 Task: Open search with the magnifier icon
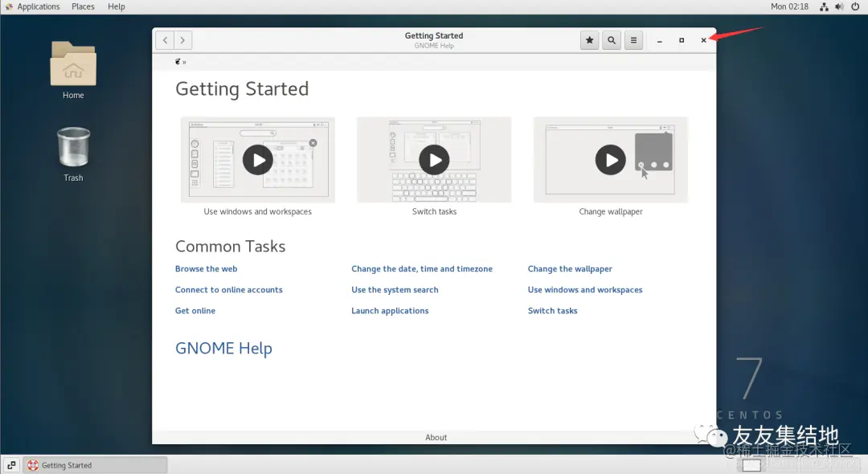coord(612,40)
